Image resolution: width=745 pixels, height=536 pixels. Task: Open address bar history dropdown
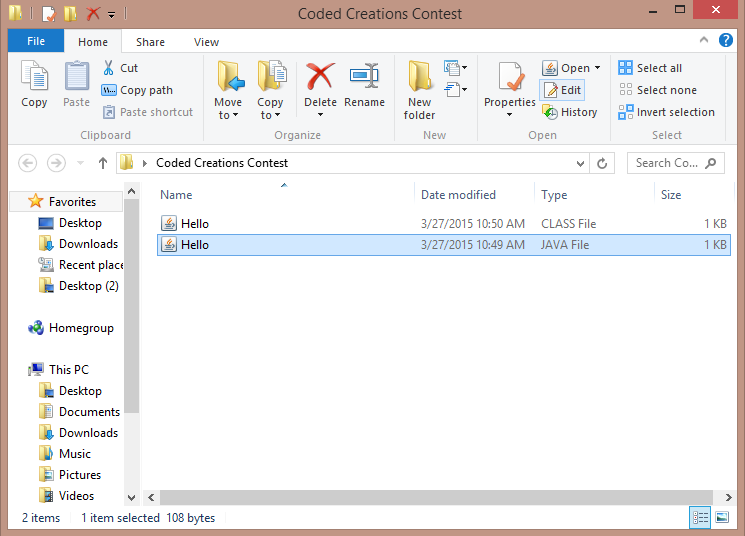coord(580,163)
